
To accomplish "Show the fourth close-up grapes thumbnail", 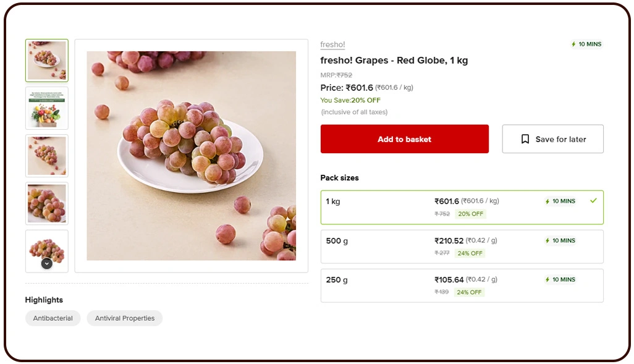I will 47,203.
